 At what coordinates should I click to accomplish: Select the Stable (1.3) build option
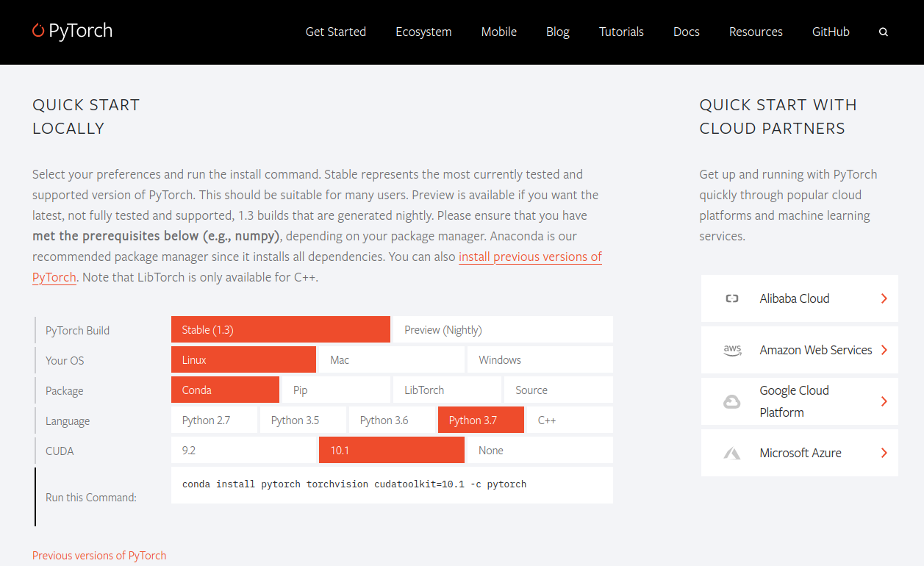pyautogui.click(x=281, y=329)
